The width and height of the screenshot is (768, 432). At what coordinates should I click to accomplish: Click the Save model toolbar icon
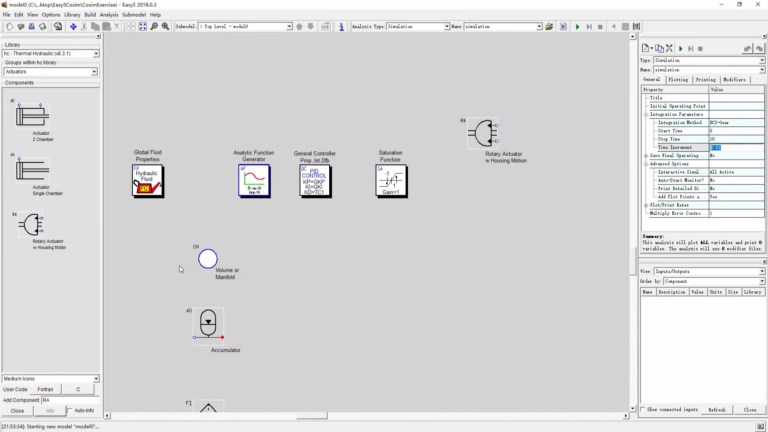pyautogui.click(x=32, y=26)
